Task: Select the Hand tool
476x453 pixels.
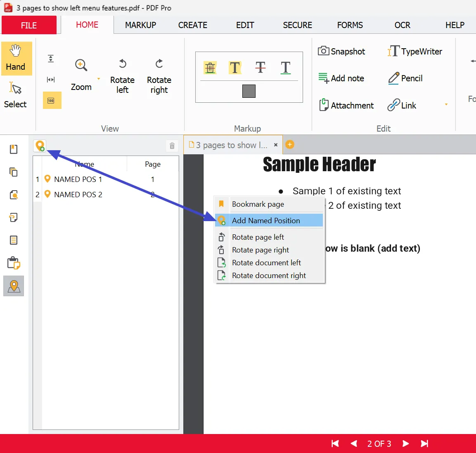Action: (17, 58)
